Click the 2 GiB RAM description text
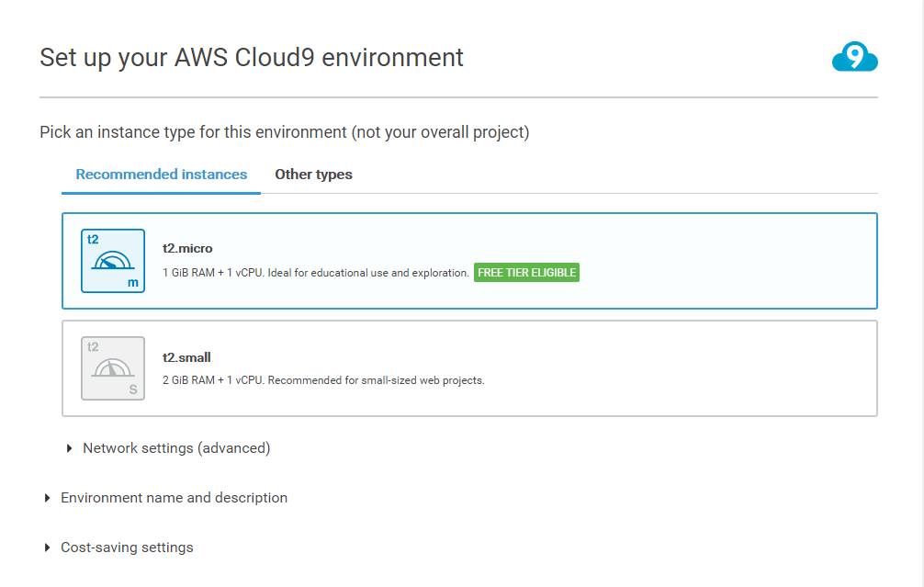The height and width of the screenshot is (587, 924). [x=322, y=380]
